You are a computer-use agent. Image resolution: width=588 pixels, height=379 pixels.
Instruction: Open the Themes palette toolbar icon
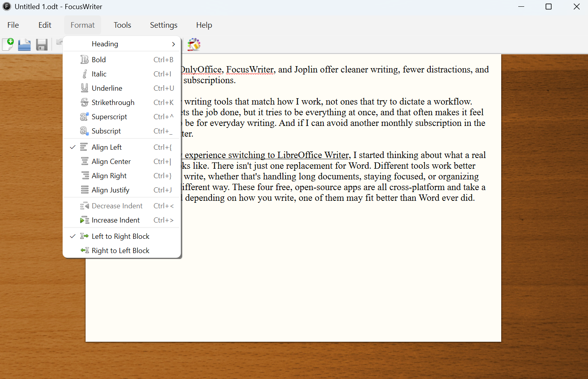click(194, 44)
